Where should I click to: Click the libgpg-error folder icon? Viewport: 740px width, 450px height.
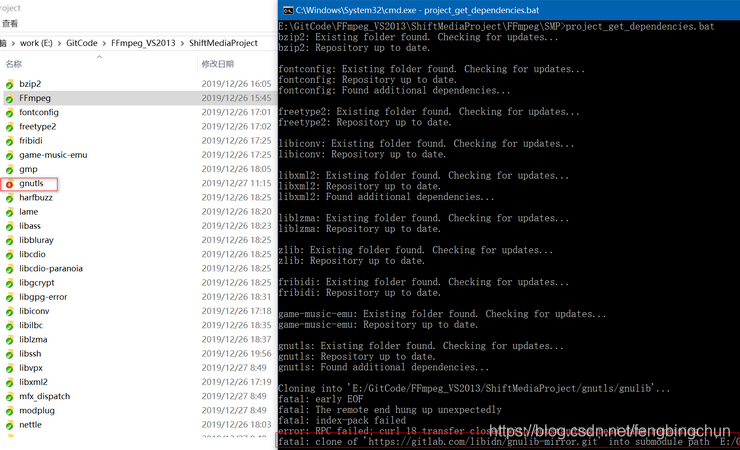coord(9,297)
